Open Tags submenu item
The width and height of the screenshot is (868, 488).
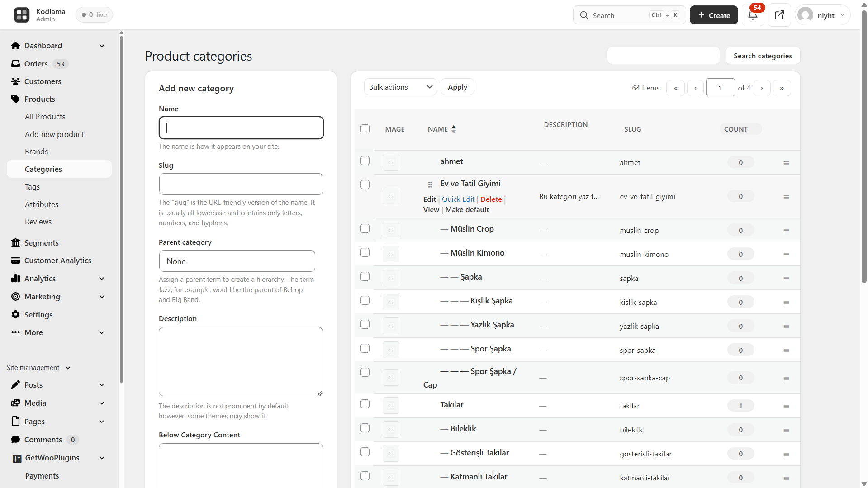pyautogui.click(x=33, y=187)
